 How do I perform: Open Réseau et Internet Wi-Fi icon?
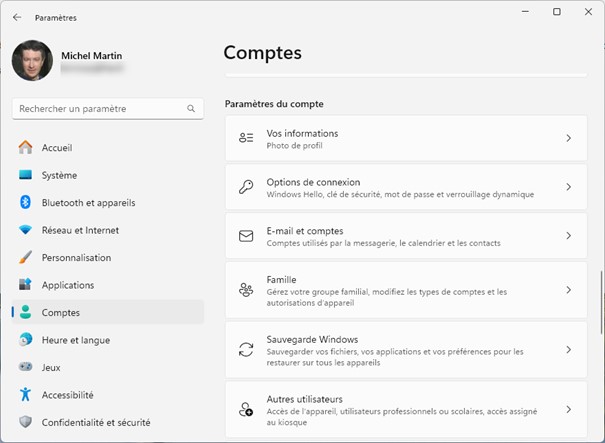[x=26, y=230]
